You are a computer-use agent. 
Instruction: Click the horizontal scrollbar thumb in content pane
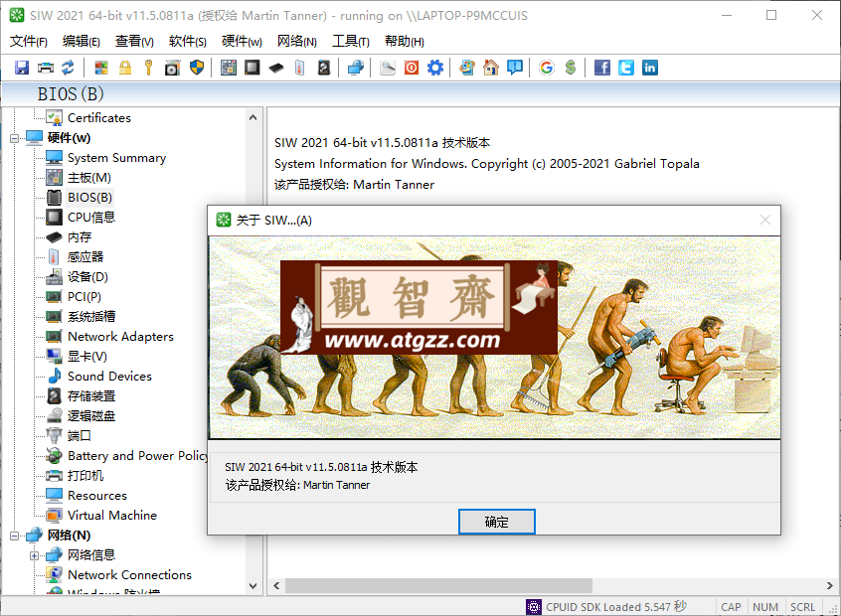point(438,585)
